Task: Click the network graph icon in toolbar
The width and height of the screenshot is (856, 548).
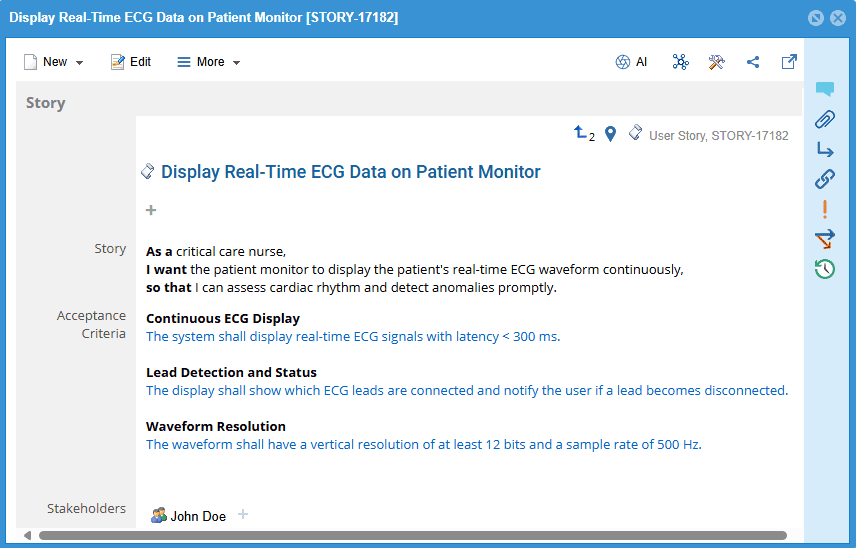Action: click(x=681, y=62)
